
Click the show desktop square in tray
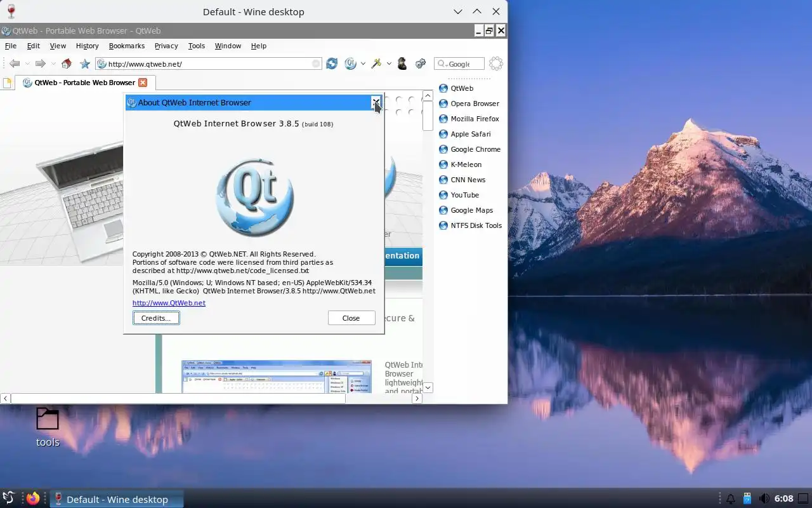click(x=803, y=499)
